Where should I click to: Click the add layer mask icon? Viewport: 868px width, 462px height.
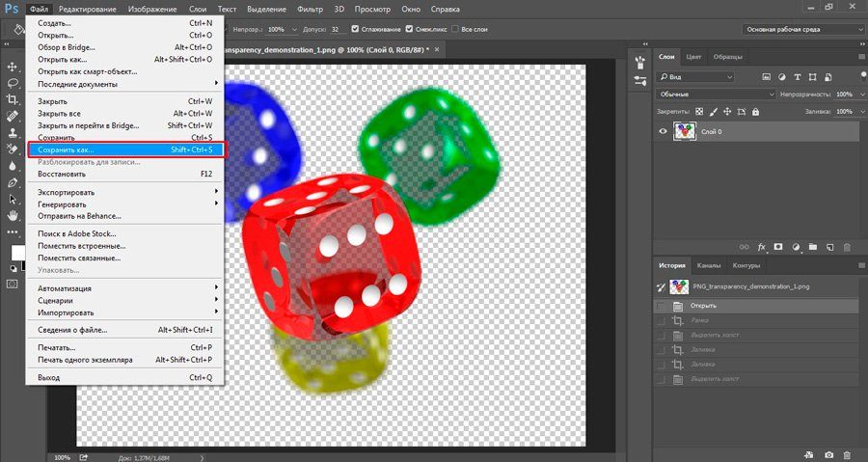pyautogui.click(x=777, y=246)
